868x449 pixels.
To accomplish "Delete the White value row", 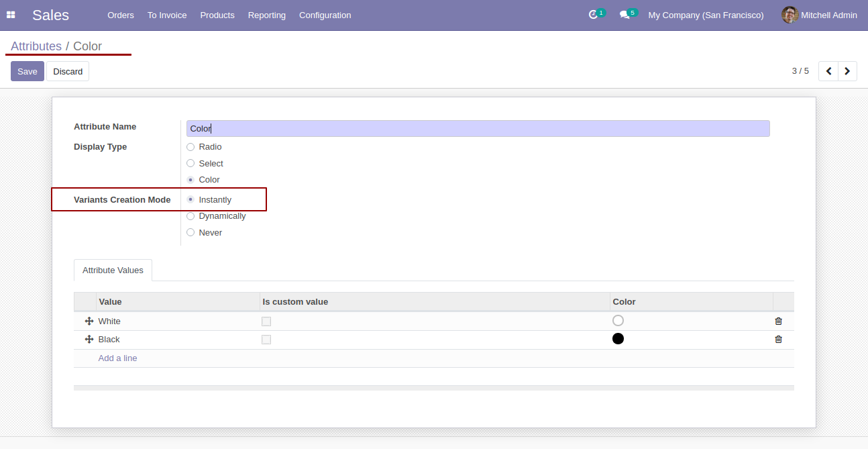I will pyautogui.click(x=778, y=321).
